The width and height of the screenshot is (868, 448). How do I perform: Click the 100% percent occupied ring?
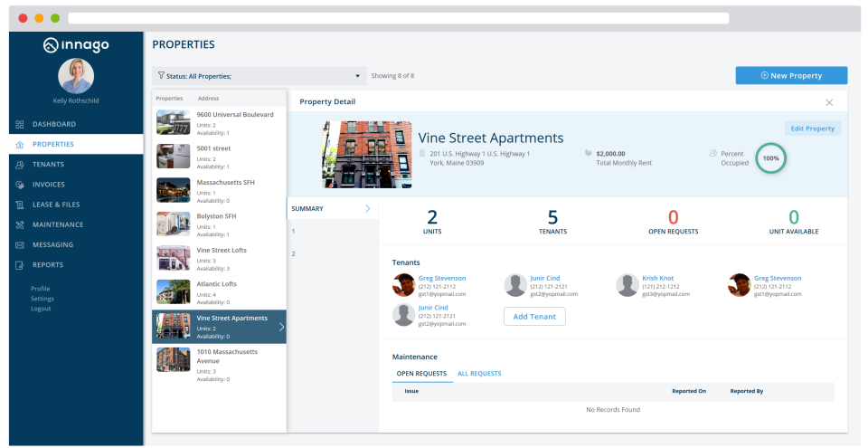770,158
